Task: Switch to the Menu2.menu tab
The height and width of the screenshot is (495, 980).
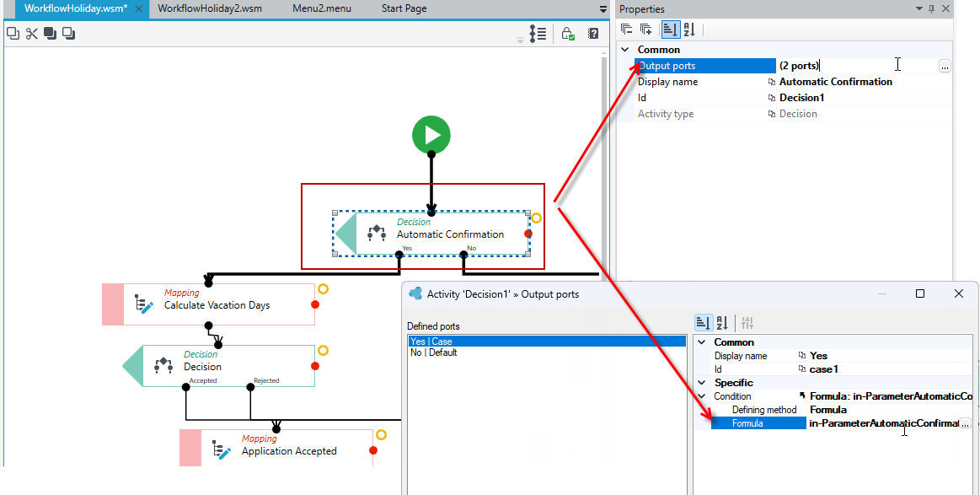Action: coord(322,8)
